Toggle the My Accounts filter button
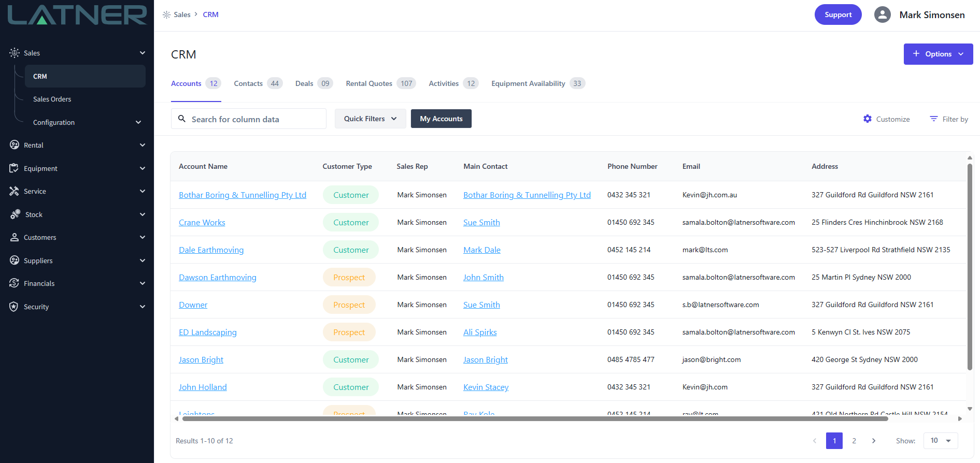Screen dimensions: 980x463 tap(441, 119)
